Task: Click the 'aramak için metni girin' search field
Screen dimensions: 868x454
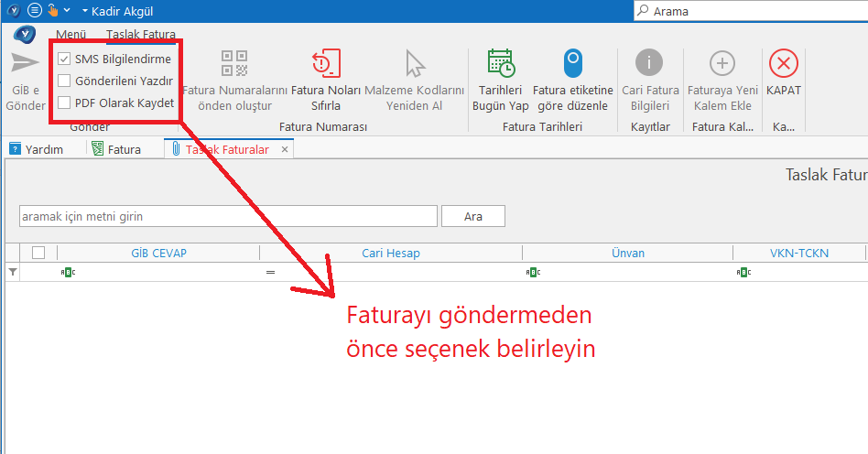Action: pos(227,216)
